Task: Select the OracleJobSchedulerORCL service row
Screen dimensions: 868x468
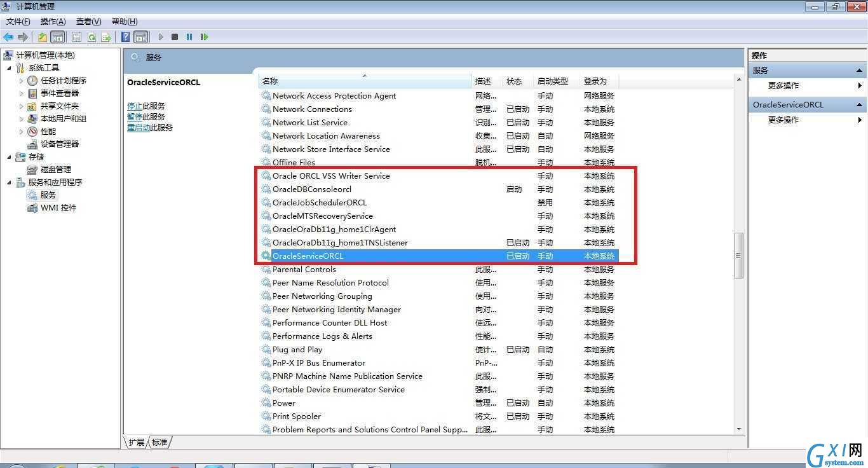Action: tap(438, 202)
